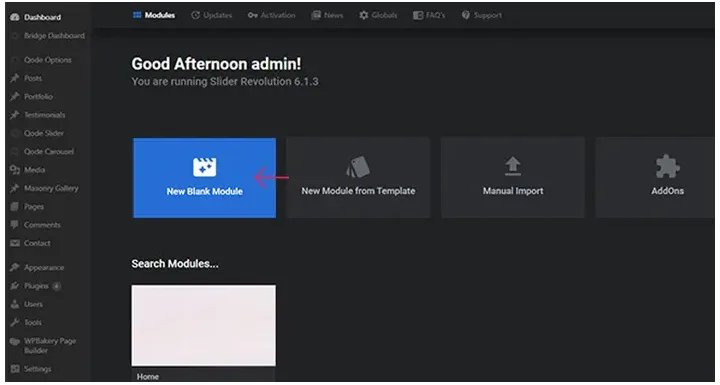Viewport: 720px width, 385px height.
Task: Click the Dashboard gauge icon in sidebar
Action: [x=15, y=17]
